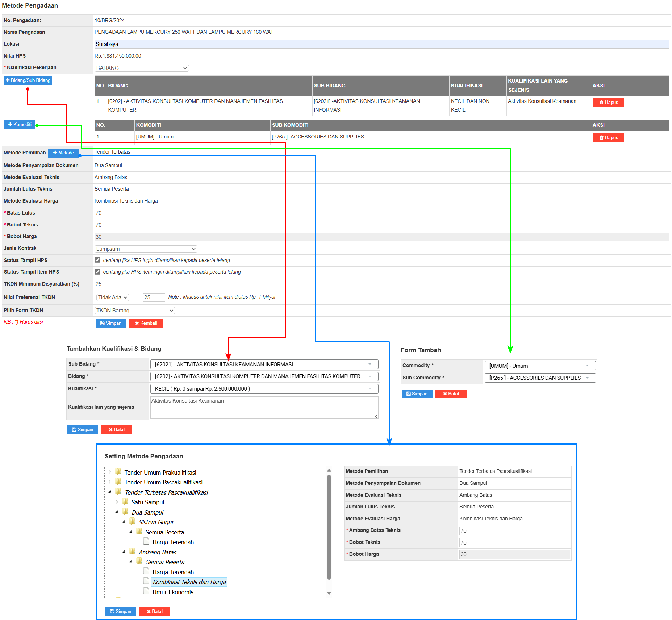Cancel the Tambahkan Kualifikasi & Bidang form
The height and width of the screenshot is (620, 672).
116,430
